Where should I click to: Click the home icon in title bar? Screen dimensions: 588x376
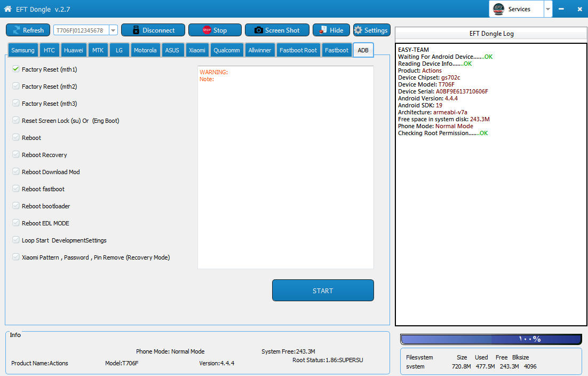coord(7,9)
